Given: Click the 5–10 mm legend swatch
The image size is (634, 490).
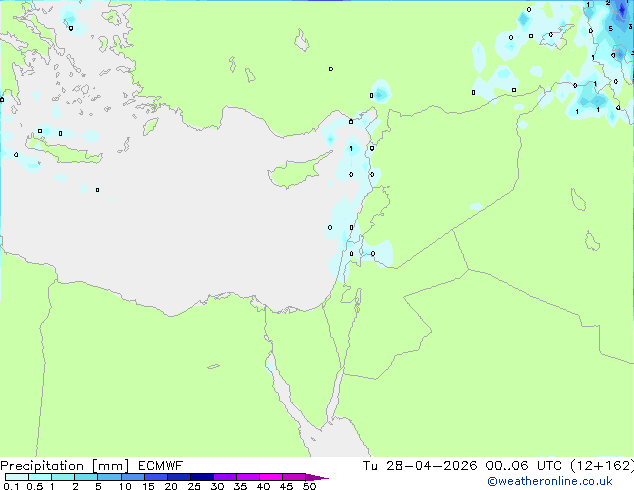Looking at the screenshot, I should [x=109, y=477].
